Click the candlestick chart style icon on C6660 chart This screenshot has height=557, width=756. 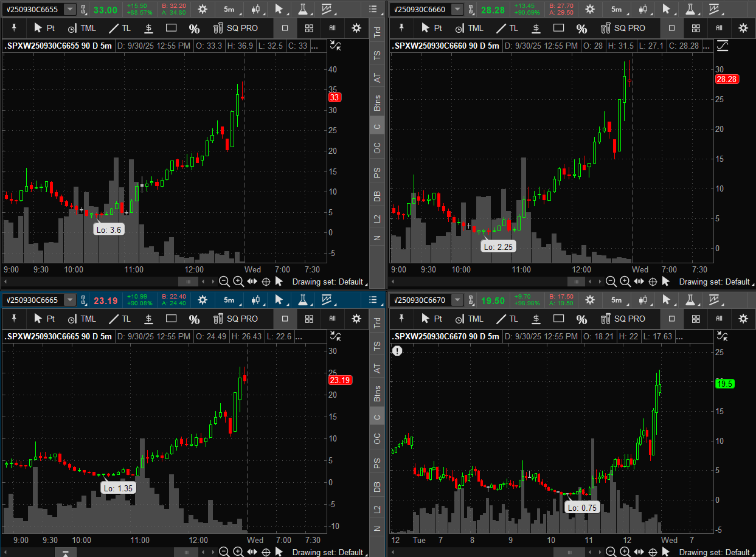click(643, 9)
